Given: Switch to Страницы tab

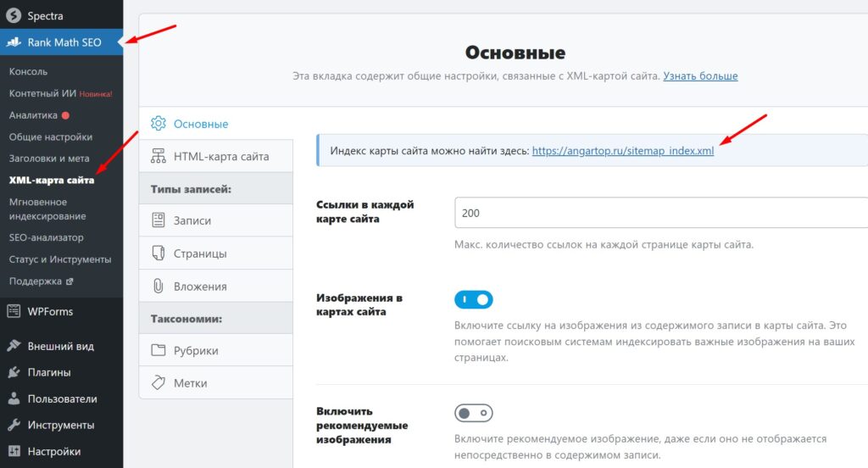Looking at the screenshot, I should (216, 253).
